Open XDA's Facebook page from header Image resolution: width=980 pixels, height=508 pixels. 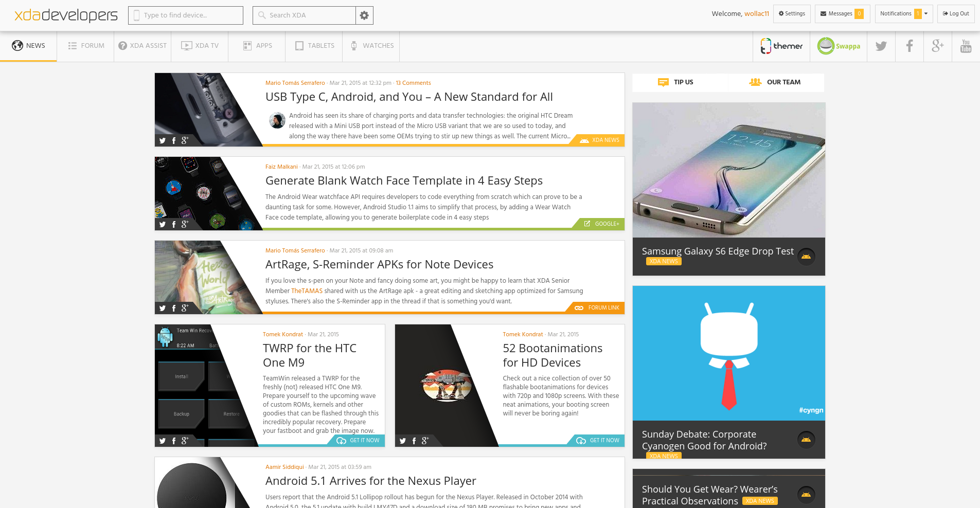[909, 46]
